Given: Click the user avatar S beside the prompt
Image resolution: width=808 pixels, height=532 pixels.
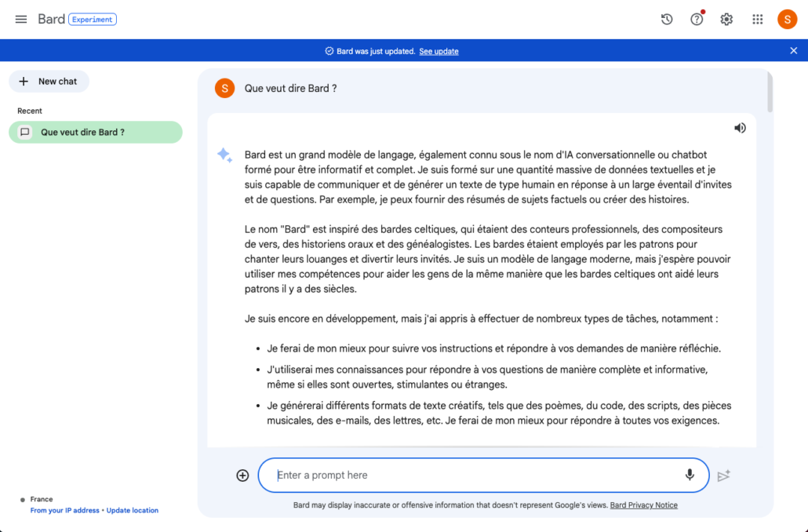Looking at the screenshot, I should point(224,88).
